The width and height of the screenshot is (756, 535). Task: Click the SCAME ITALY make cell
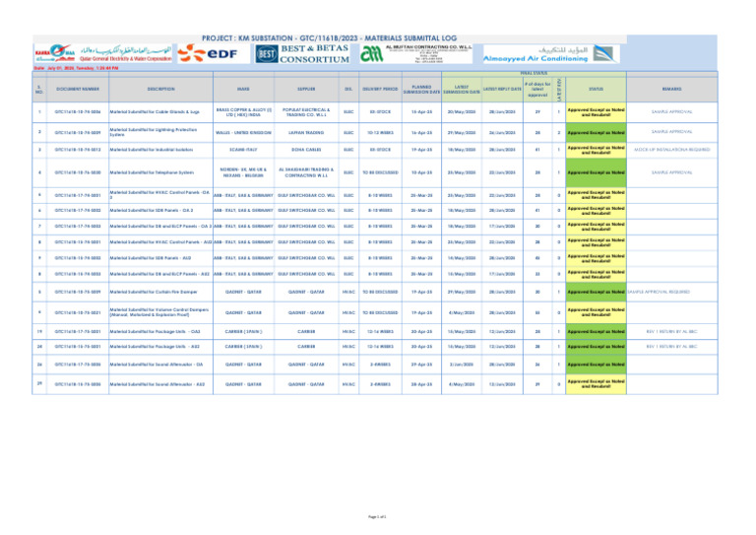pos(243,150)
